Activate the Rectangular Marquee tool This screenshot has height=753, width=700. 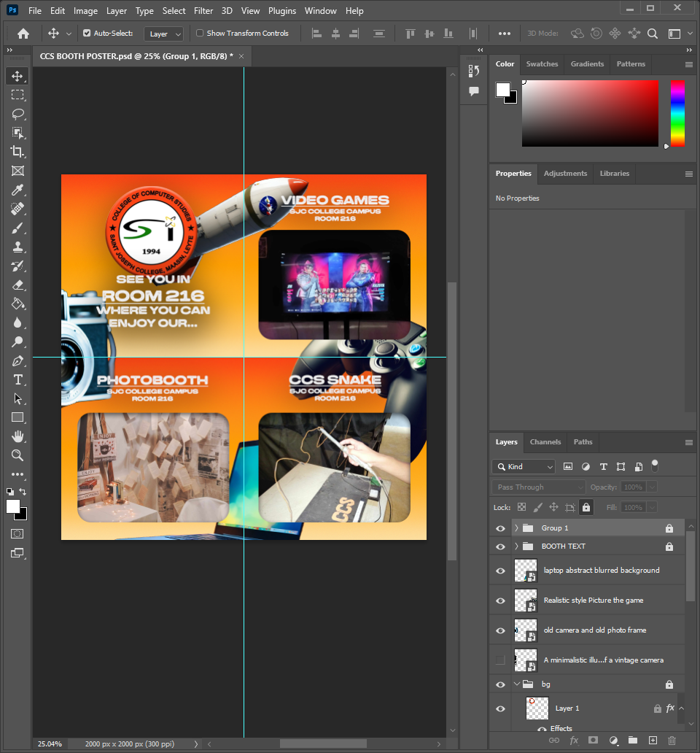17,95
